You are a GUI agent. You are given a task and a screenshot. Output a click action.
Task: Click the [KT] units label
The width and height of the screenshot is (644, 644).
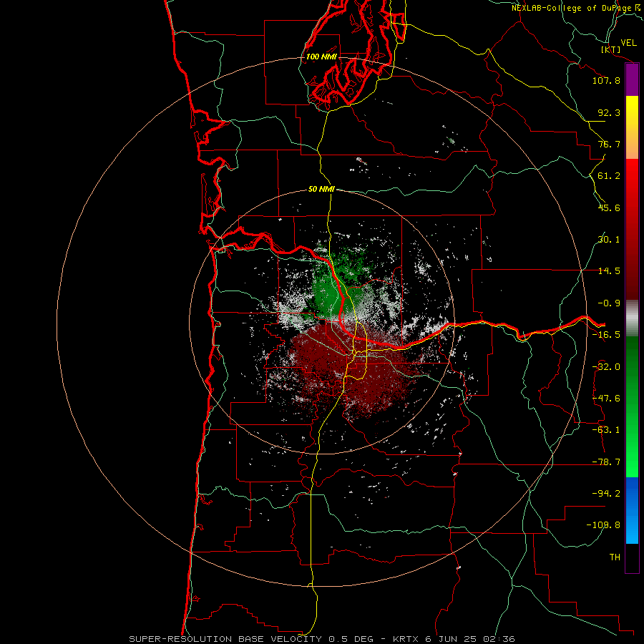point(611,49)
